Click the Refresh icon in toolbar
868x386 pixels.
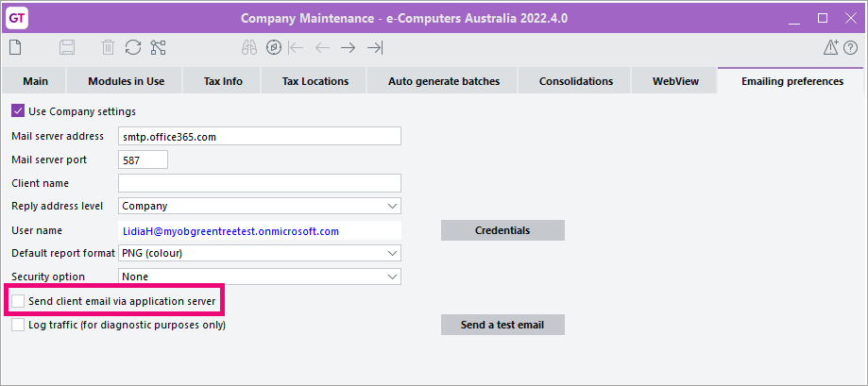(x=133, y=47)
